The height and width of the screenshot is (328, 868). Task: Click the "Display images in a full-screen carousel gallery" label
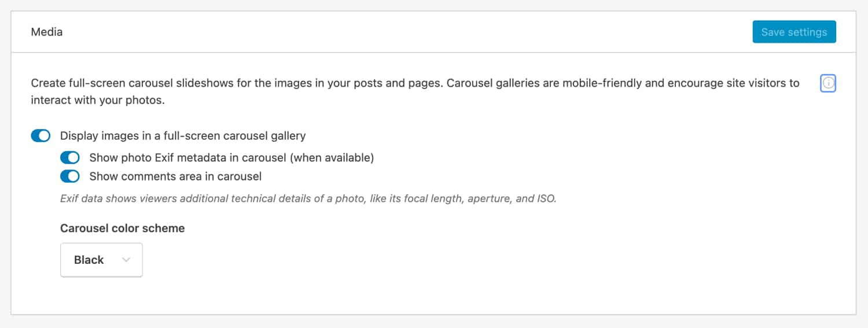tap(183, 136)
